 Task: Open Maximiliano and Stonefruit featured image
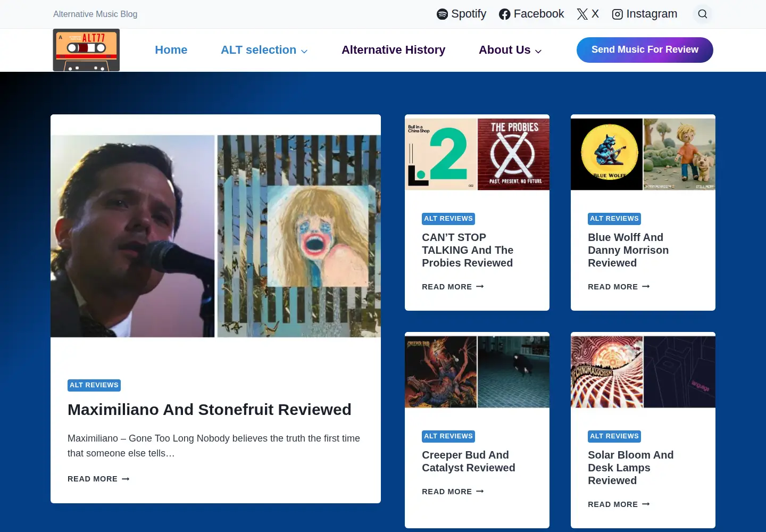(215, 236)
